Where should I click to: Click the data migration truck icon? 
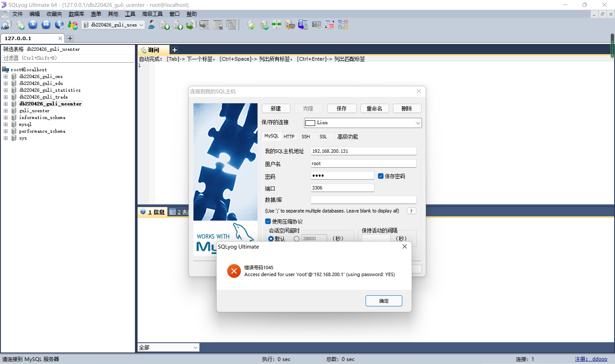click(290, 25)
